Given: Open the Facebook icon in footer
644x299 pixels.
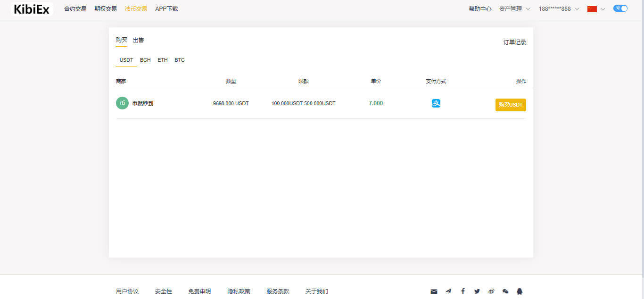Looking at the screenshot, I should point(462,291).
